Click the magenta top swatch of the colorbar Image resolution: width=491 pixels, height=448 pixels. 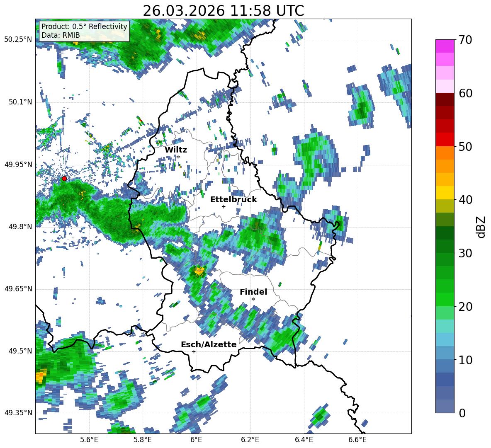[x=445, y=46]
